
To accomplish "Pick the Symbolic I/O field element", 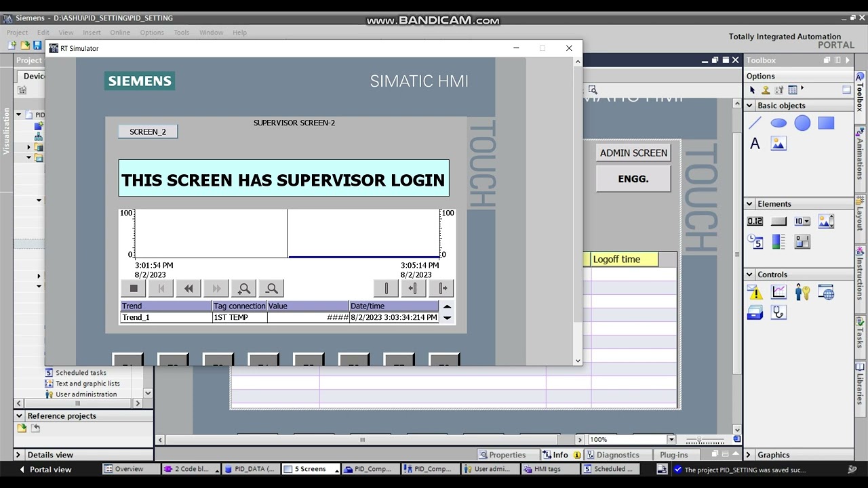I will [x=802, y=221].
